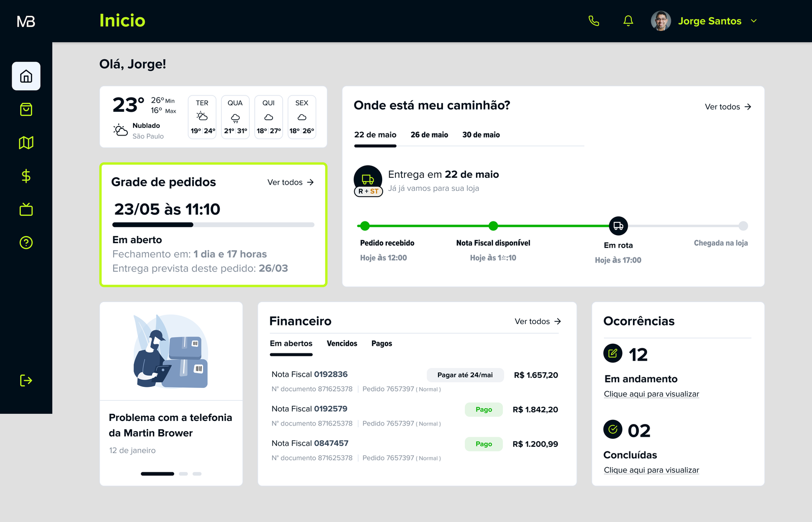Expand the Jorge Santos user dropdown
This screenshot has width=812, height=522.
tap(754, 21)
